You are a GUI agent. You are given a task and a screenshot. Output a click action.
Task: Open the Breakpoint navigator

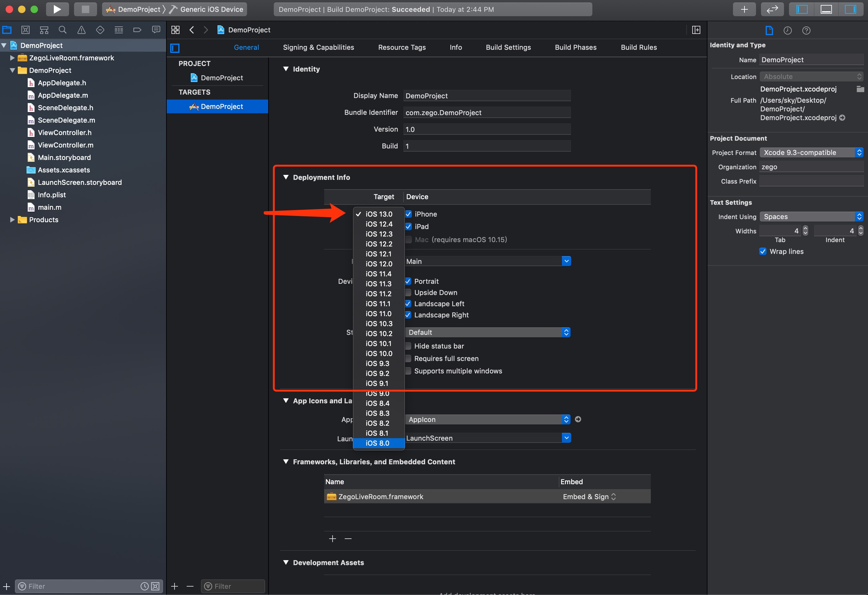pos(137,30)
